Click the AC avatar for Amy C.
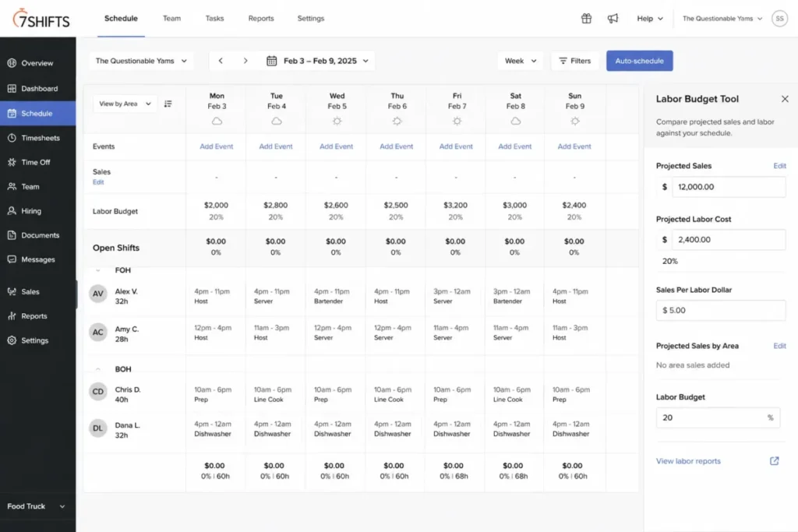The height and width of the screenshot is (532, 798). tap(97, 332)
